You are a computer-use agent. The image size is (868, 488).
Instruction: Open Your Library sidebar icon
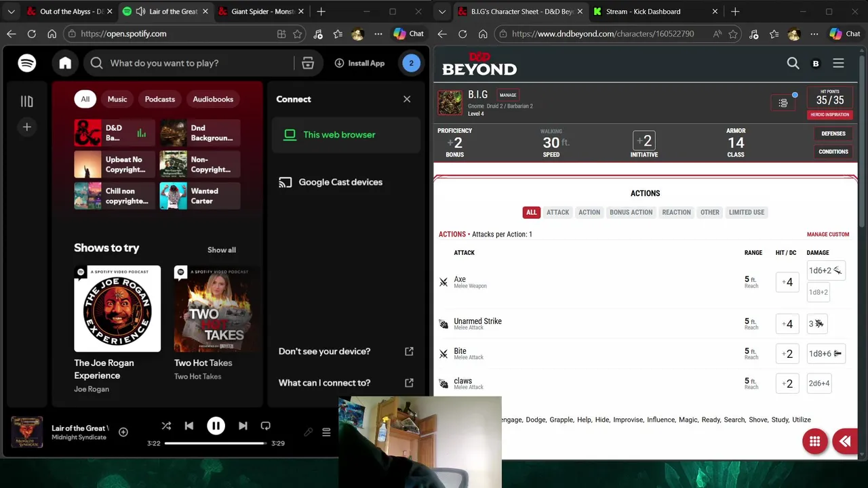(26, 101)
